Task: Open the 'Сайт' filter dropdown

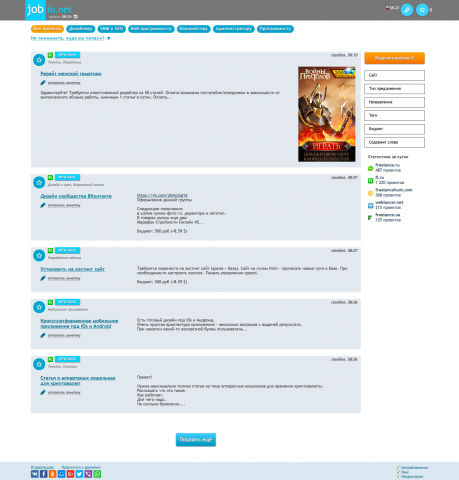Action: click(394, 75)
